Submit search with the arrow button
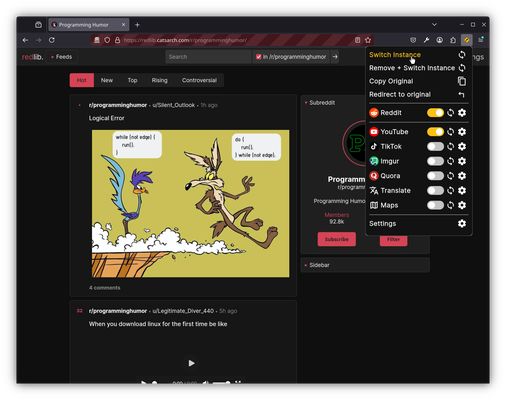 click(x=335, y=57)
